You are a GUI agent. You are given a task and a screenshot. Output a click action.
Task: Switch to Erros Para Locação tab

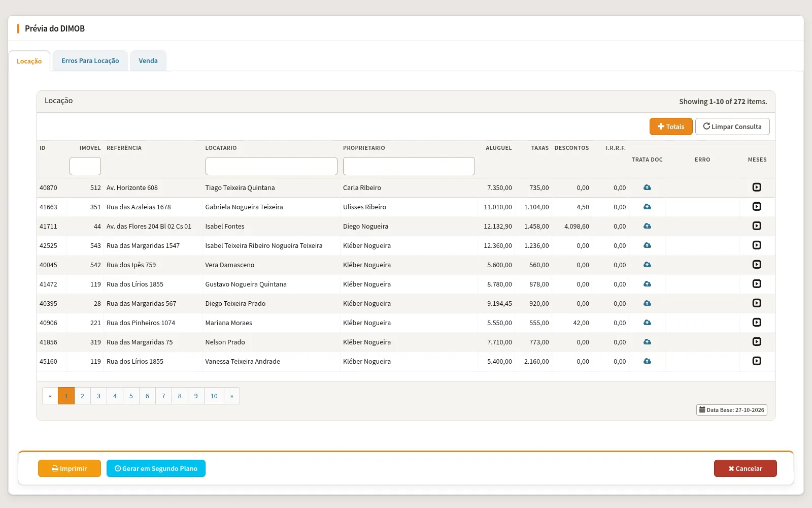(x=90, y=61)
